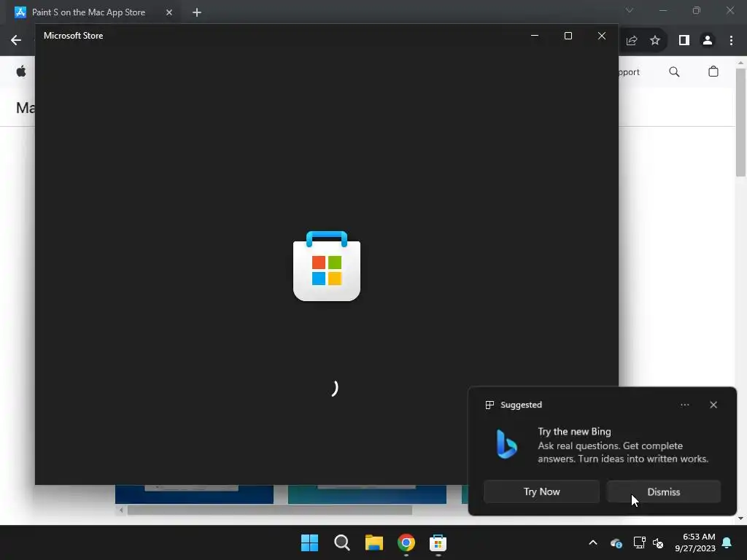This screenshot has width=747, height=560.
Task: Bookmark this page with the star
Action: (x=655, y=41)
